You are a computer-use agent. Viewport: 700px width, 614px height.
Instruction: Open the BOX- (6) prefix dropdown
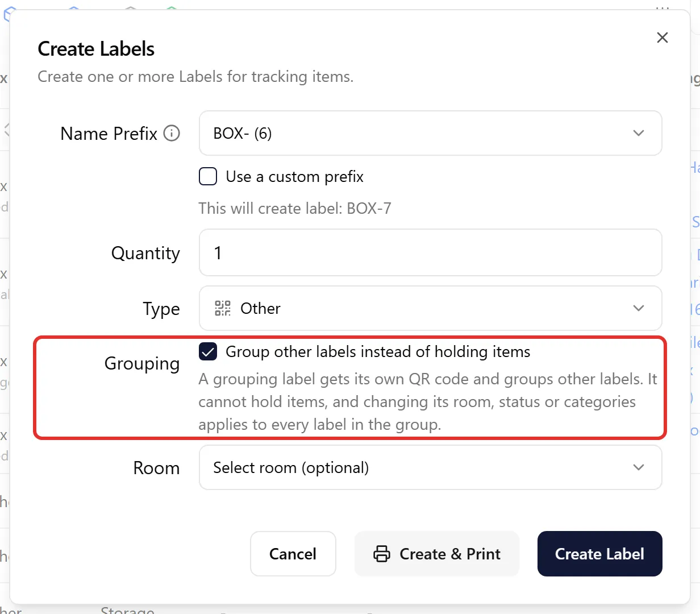[431, 133]
